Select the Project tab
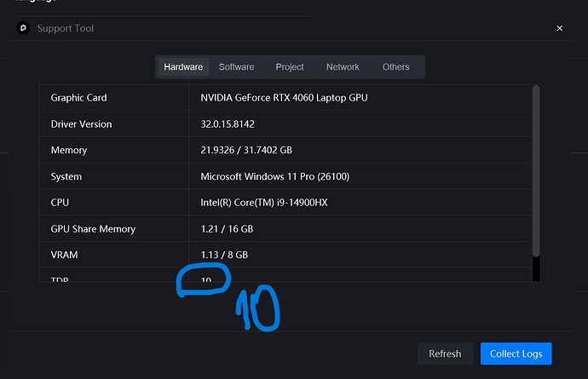The image size is (588, 379). [x=290, y=67]
